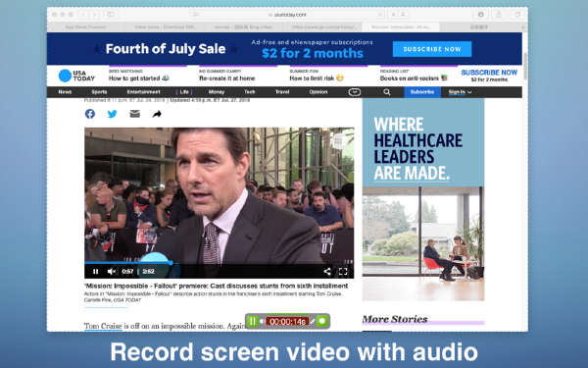This screenshot has width=588, height=368.
Task: Switch to movies Bing video tab
Action: point(243,27)
